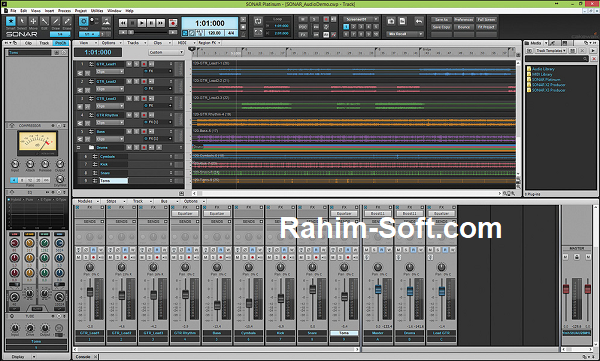
Task: Open the Custom track control dropdown
Action: pyautogui.click(x=166, y=52)
